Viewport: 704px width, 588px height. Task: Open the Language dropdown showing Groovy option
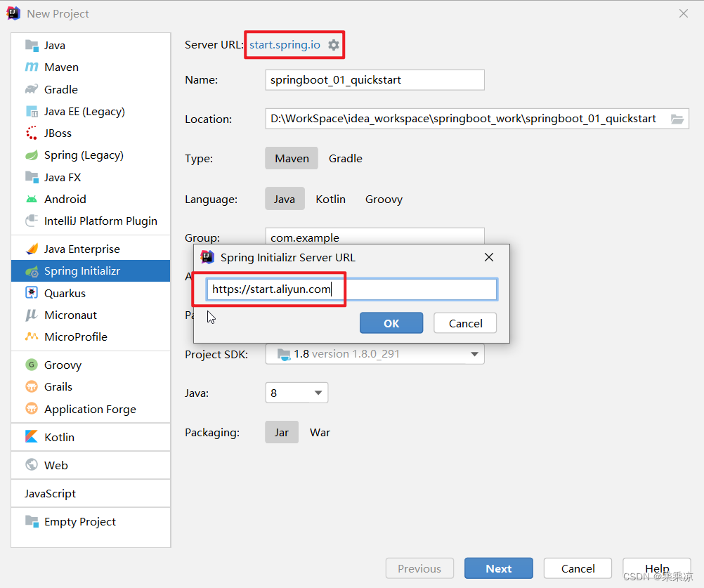(x=384, y=199)
